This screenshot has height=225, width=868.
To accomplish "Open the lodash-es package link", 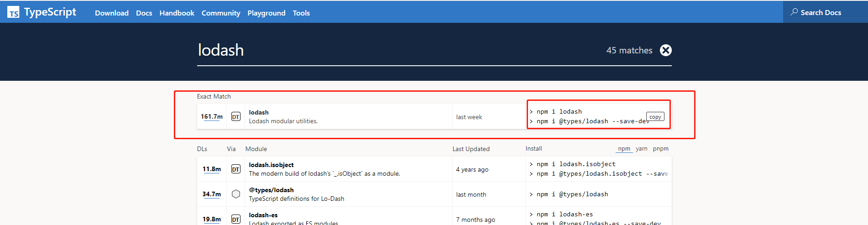I will pyautogui.click(x=263, y=215).
